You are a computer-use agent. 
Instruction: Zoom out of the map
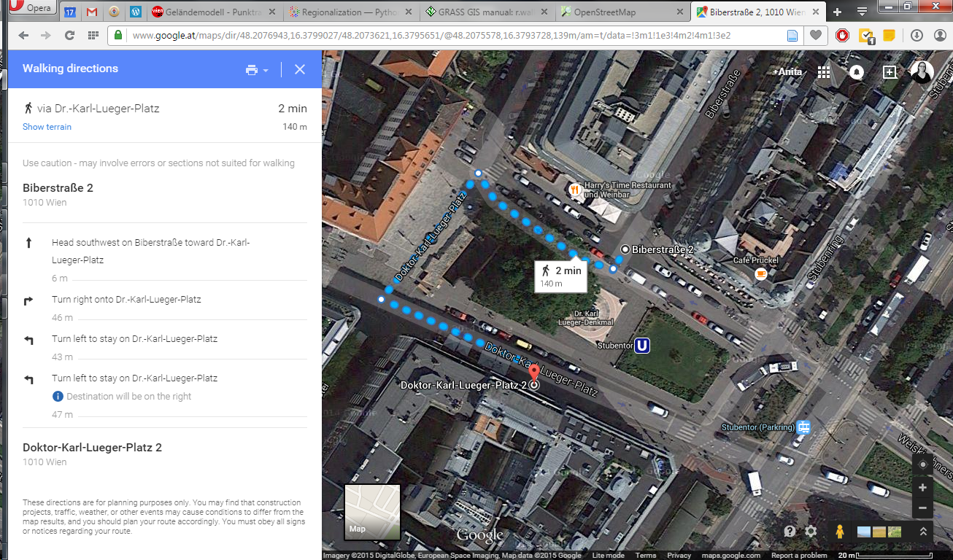pos(923,507)
